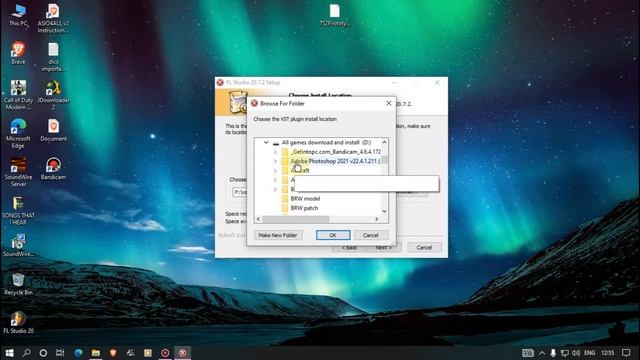The width and height of the screenshot is (640, 360).
Task: Show hidden tray icons chevron
Action: point(542,353)
